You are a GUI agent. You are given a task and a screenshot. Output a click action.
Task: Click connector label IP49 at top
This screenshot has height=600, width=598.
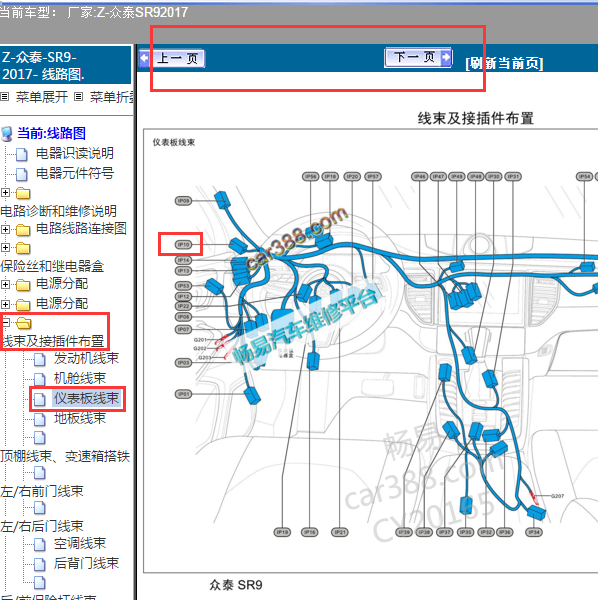456,176
